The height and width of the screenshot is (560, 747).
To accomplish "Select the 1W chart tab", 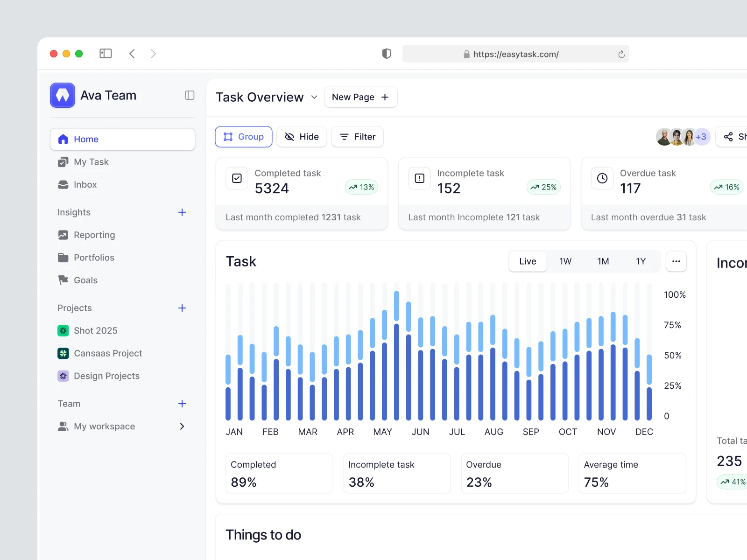I will (565, 261).
